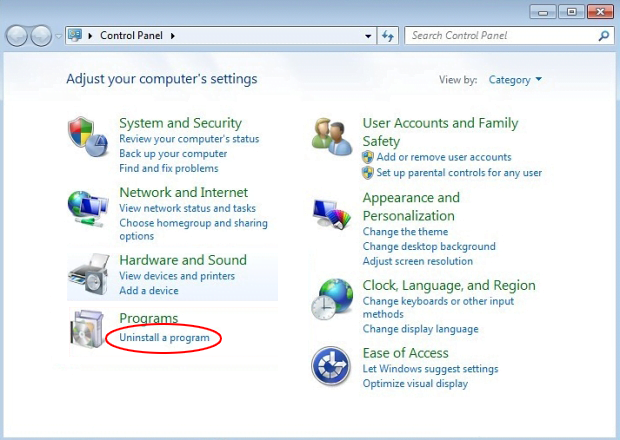This screenshot has width=620, height=440.
Task: Click the Network and Internet globe icon
Action: coord(88,209)
